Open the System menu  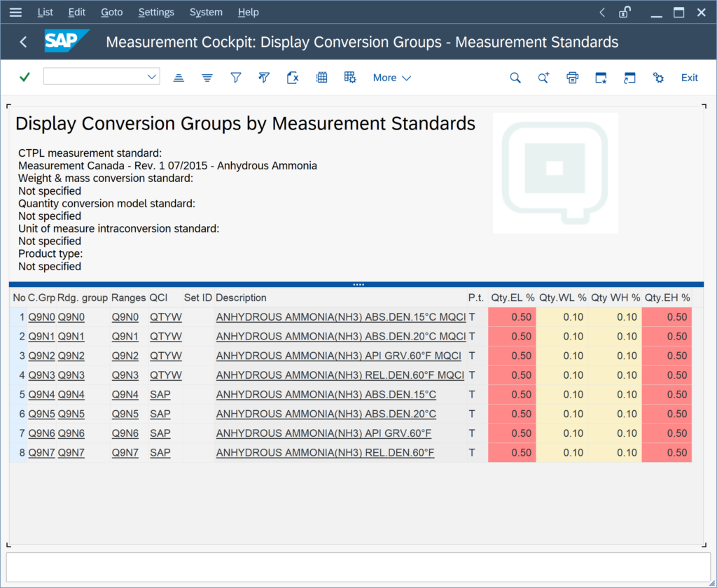tap(206, 13)
